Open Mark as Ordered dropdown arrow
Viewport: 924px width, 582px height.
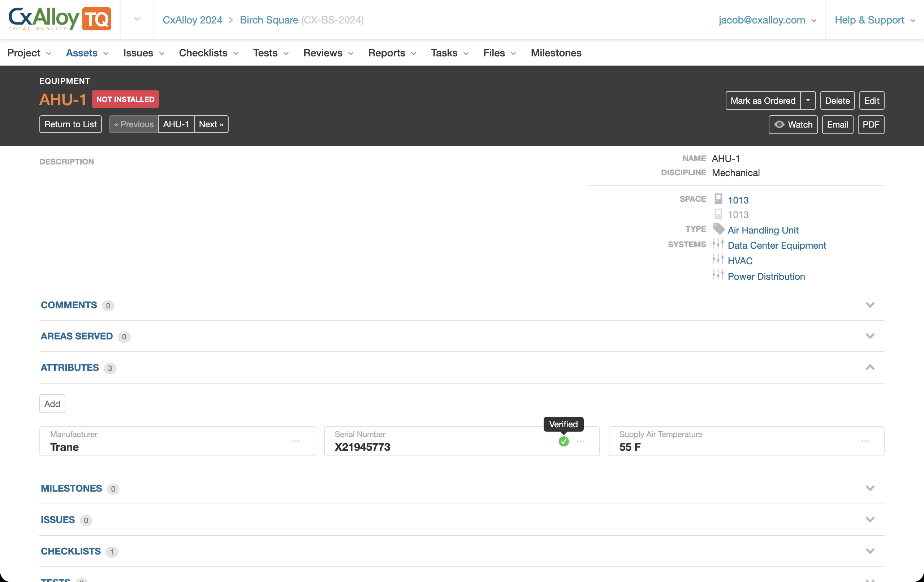[x=808, y=100]
